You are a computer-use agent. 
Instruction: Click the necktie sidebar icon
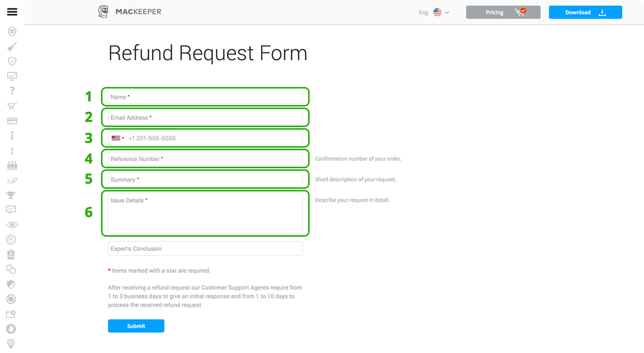pos(12,136)
